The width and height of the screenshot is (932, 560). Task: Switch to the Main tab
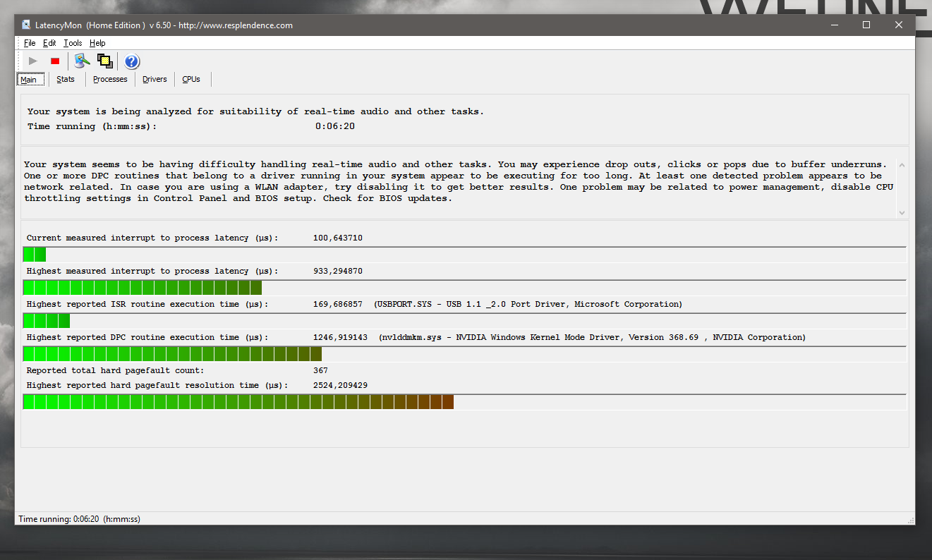[29, 79]
